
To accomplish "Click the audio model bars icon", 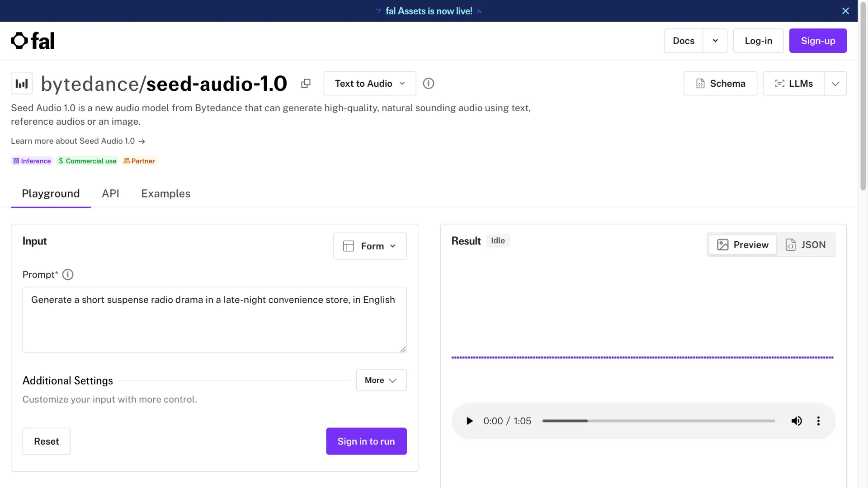I will coord(22,84).
